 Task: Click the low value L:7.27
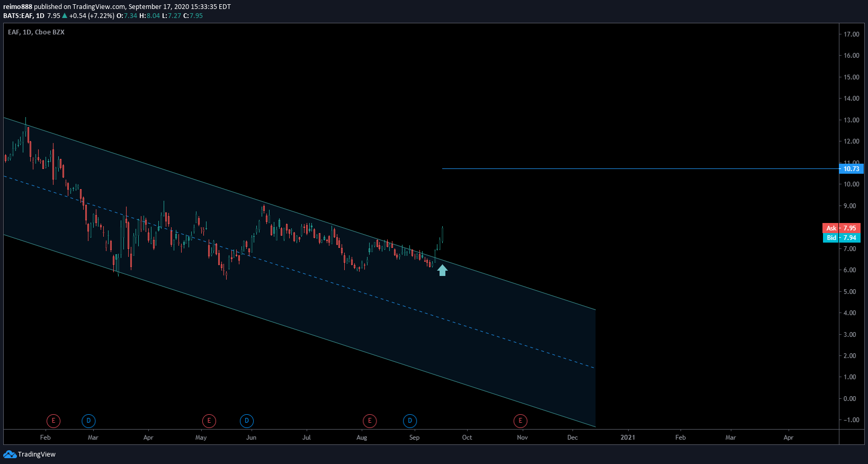[x=172, y=16]
